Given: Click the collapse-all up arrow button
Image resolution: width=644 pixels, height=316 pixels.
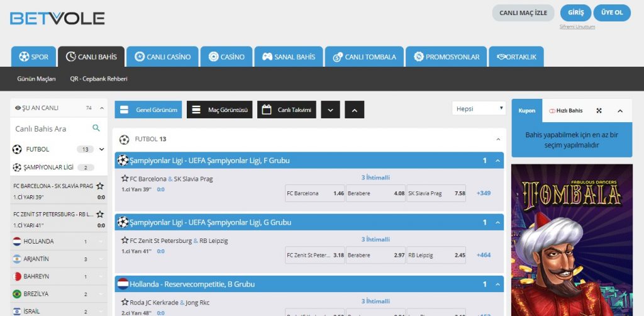Looking at the screenshot, I should [354, 110].
